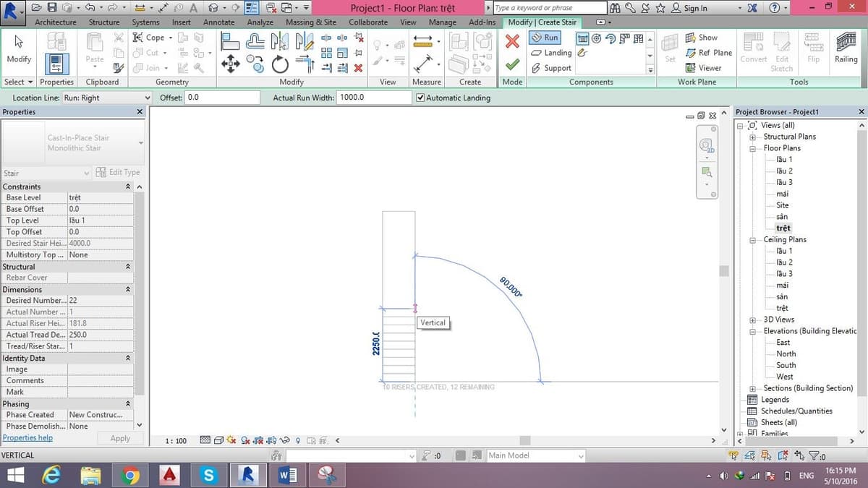Click the Properties palette icon in ribbon
The height and width of the screenshot is (488, 868).
(x=57, y=63)
